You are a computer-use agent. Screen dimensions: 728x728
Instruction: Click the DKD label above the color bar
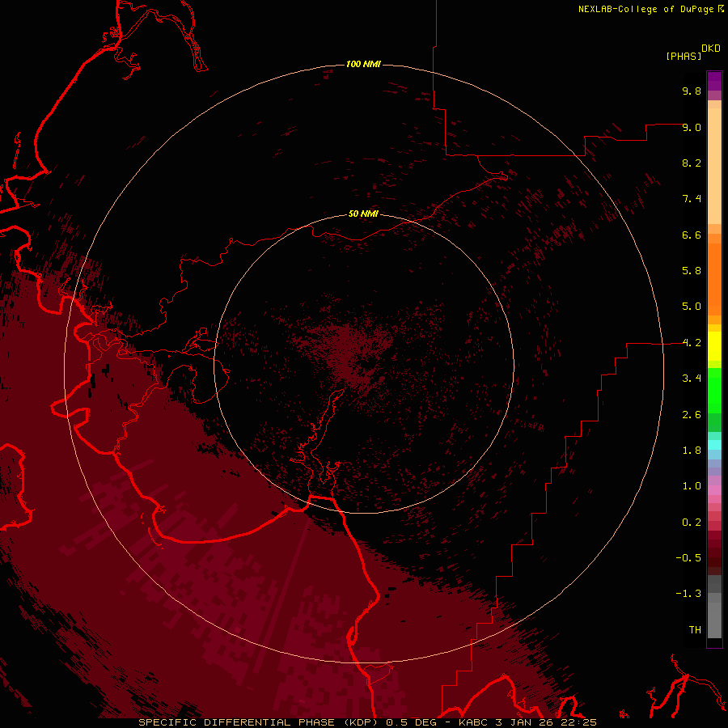711,49
